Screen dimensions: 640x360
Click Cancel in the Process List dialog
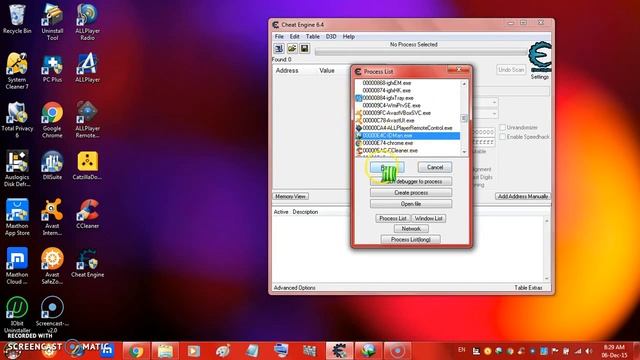pyautogui.click(x=435, y=167)
